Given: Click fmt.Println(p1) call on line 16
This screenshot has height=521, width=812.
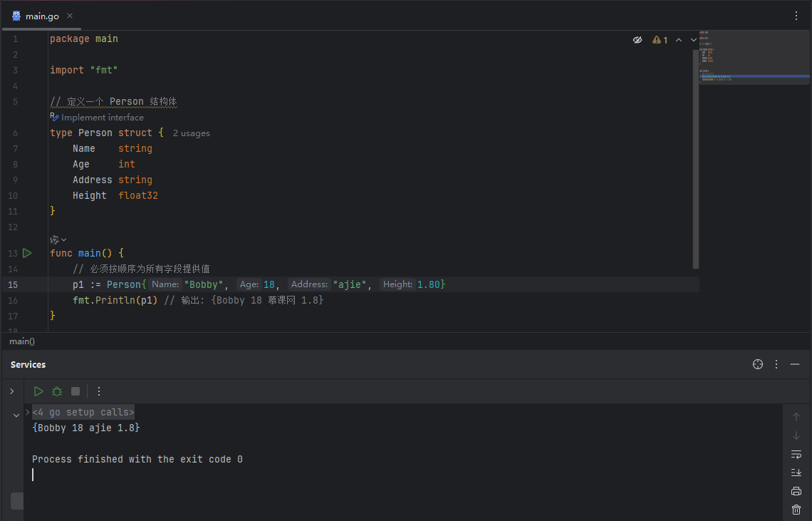Looking at the screenshot, I should click(115, 300).
